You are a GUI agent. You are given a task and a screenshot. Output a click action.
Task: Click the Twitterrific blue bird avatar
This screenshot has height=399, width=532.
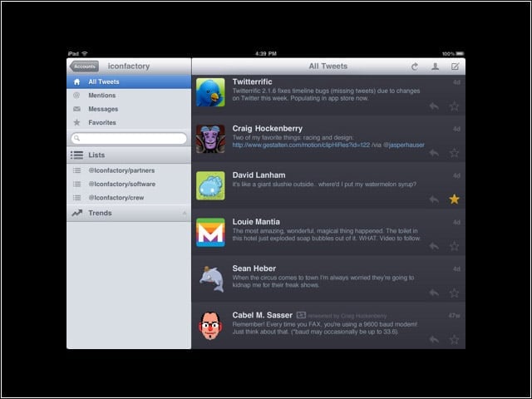(x=210, y=92)
